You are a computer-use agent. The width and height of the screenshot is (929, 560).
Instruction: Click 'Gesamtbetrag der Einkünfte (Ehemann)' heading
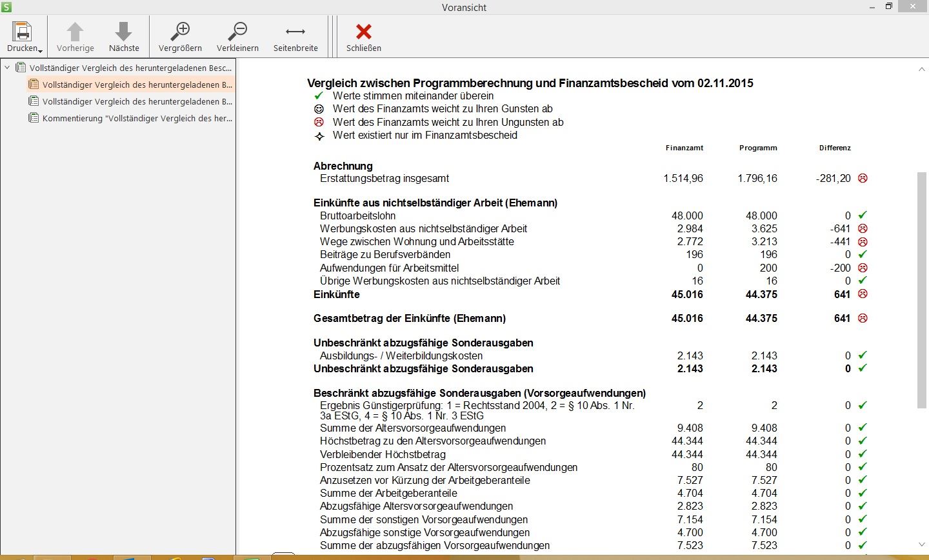[x=410, y=318]
